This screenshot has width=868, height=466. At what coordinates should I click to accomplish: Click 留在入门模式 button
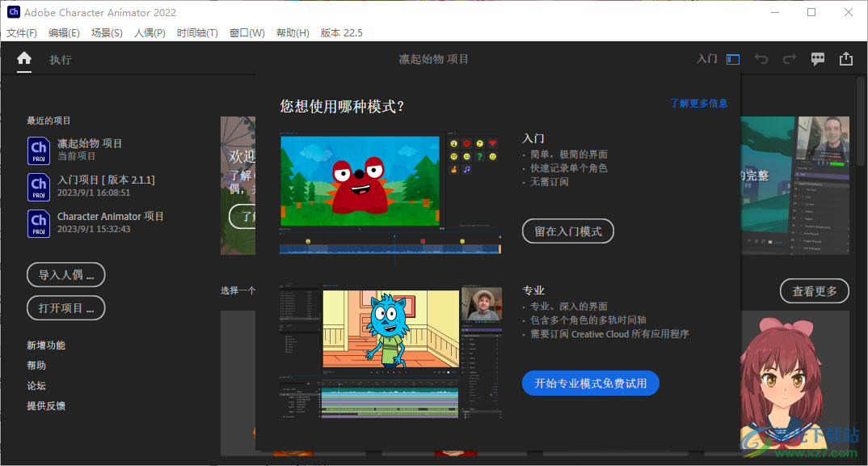click(567, 231)
